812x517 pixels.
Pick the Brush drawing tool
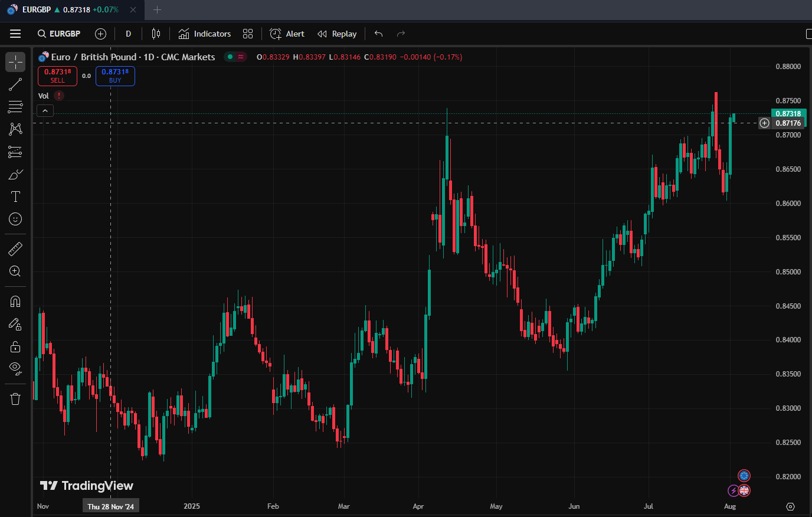[15, 174]
